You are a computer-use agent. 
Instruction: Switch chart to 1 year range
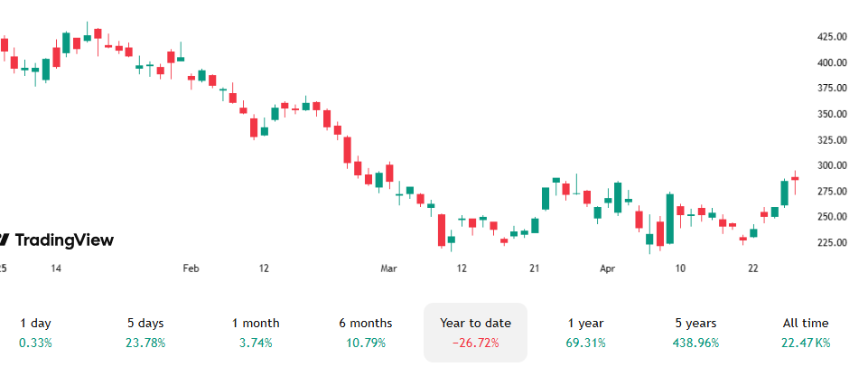585,332
